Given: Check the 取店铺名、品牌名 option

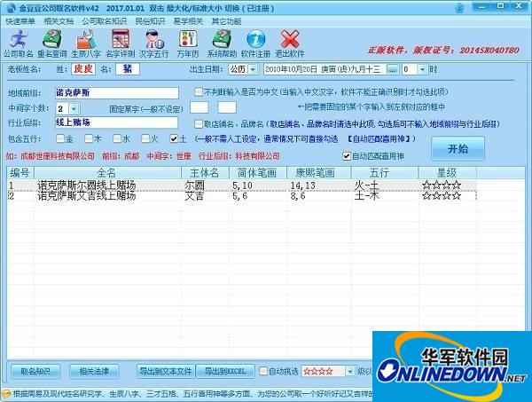Looking at the screenshot, I should tap(198, 124).
